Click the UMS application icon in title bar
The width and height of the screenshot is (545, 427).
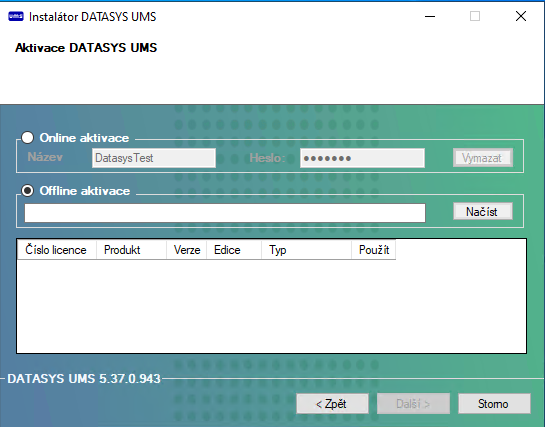(16, 16)
